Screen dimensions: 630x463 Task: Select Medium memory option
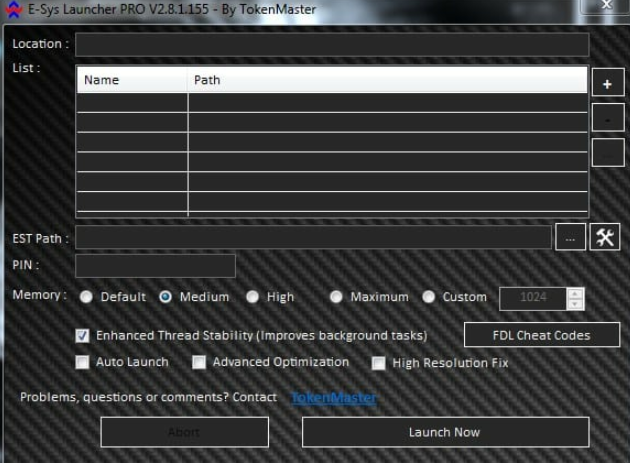tap(165, 297)
